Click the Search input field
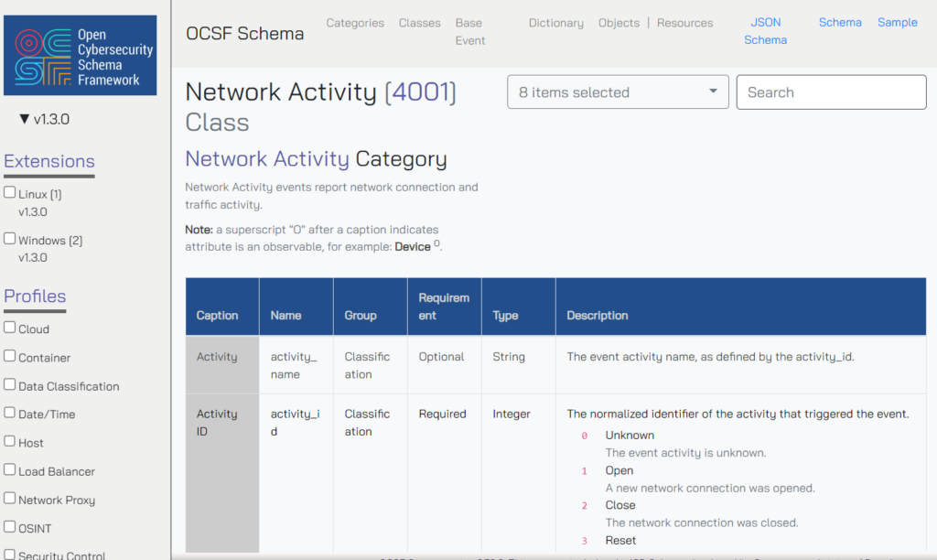The image size is (937, 560). [831, 92]
